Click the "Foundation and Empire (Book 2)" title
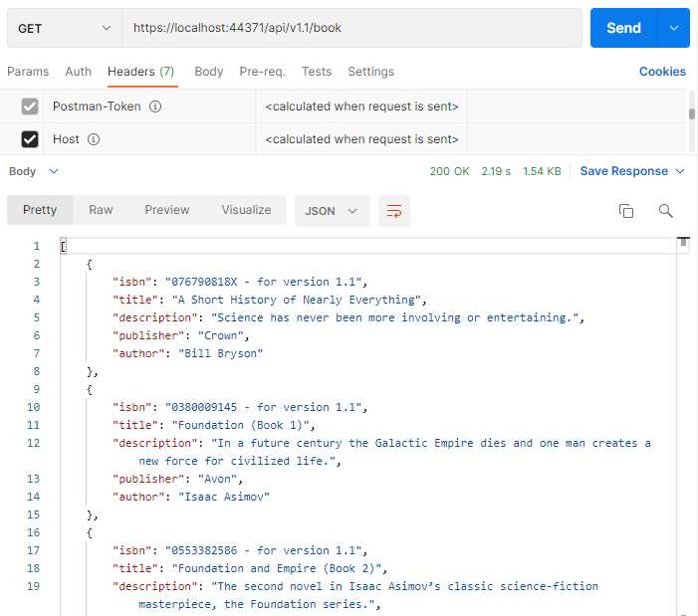Image resolution: width=698 pixels, height=616 pixels. 277,568
